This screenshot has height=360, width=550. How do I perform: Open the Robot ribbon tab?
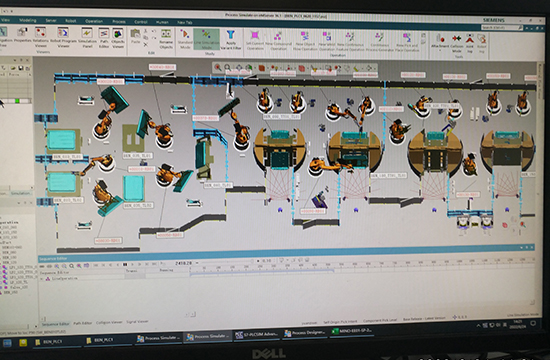pos(71,21)
